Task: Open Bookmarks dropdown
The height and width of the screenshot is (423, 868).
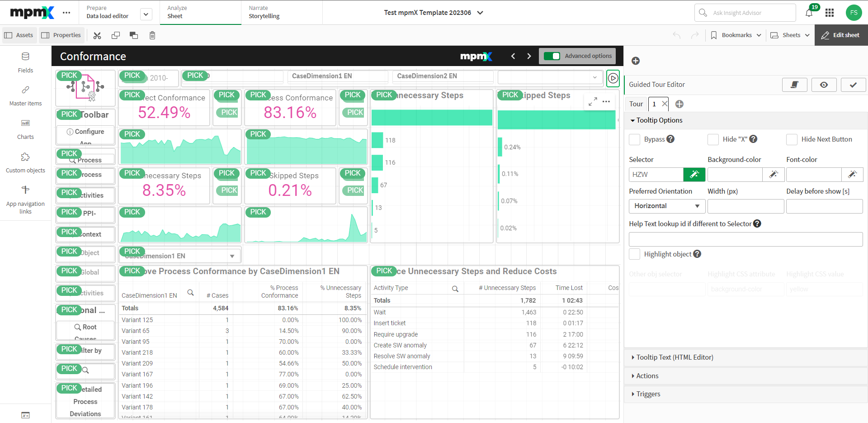Action: point(736,35)
